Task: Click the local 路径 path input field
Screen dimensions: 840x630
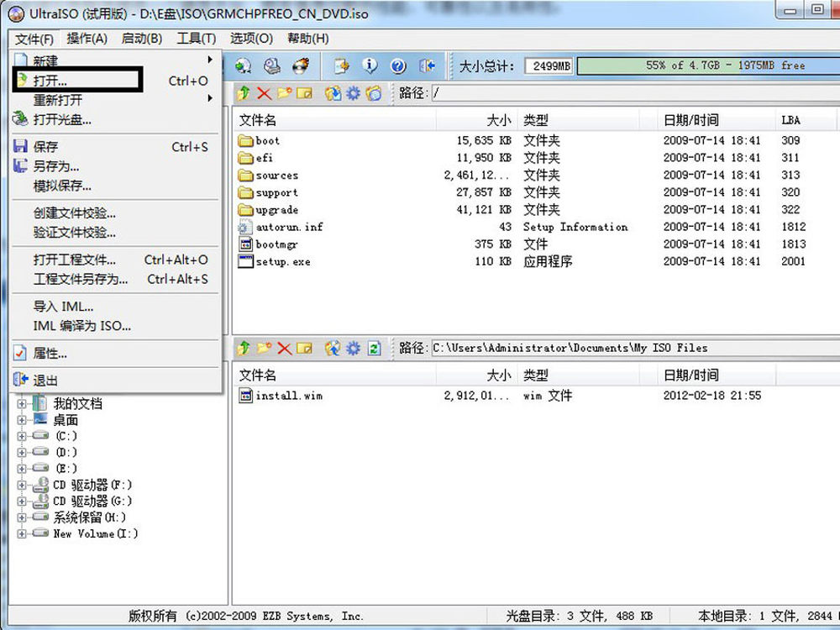Action: click(630, 348)
